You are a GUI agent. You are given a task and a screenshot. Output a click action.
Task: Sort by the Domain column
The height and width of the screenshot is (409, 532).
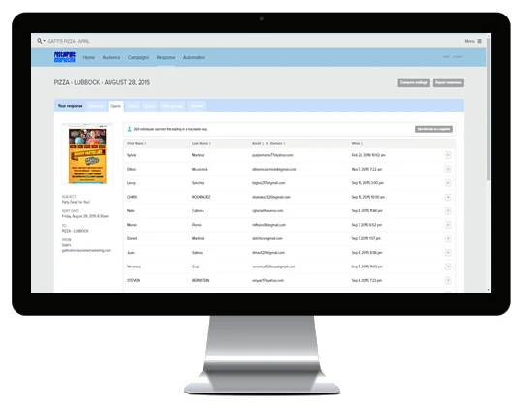tap(277, 143)
